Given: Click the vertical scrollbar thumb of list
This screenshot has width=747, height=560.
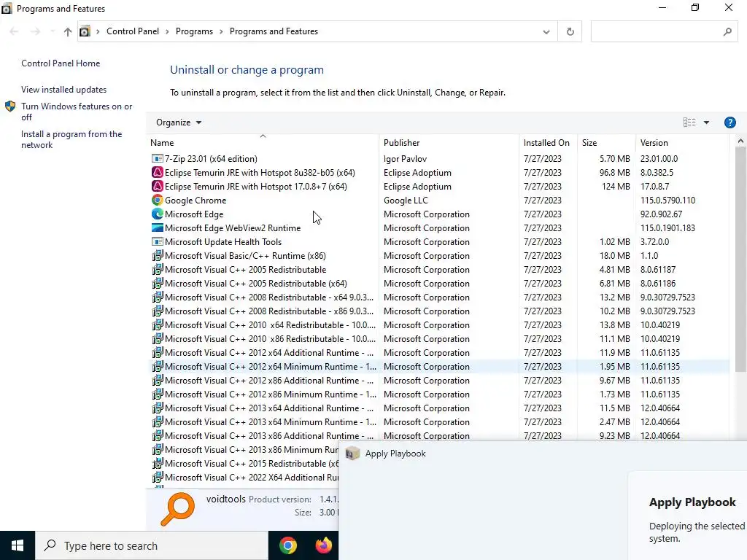Looking at the screenshot, I should [x=740, y=259].
